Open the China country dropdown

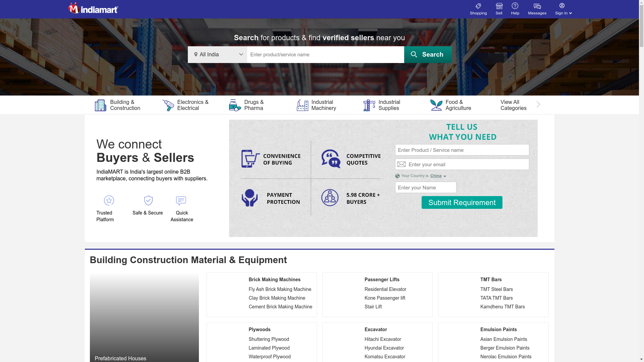pos(438,176)
